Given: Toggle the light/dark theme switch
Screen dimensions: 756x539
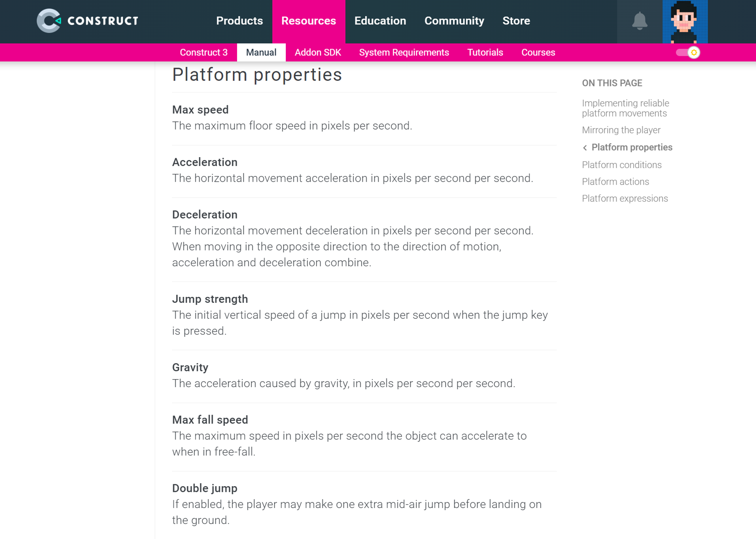Looking at the screenshot, I should click(688, 53).
